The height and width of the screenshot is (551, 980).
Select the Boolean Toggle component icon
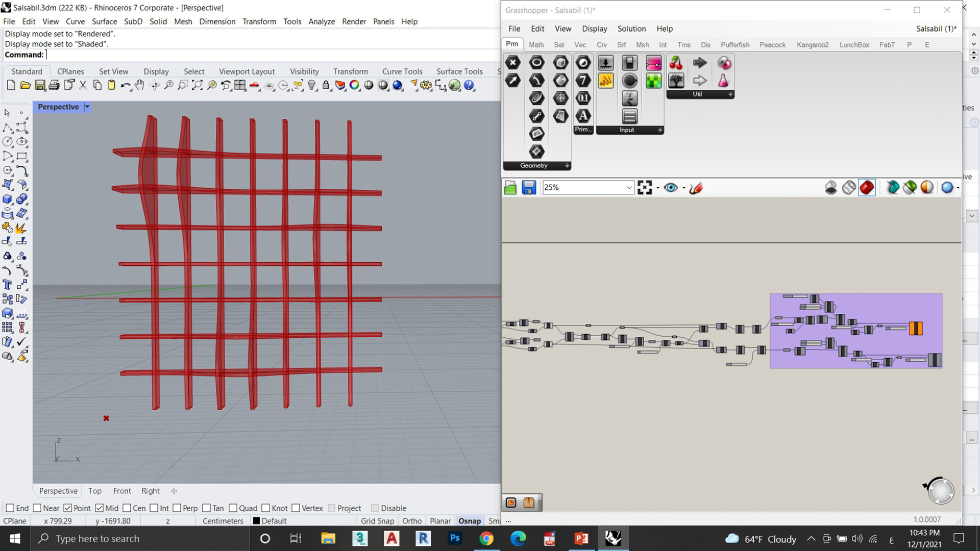pos(630,62)
